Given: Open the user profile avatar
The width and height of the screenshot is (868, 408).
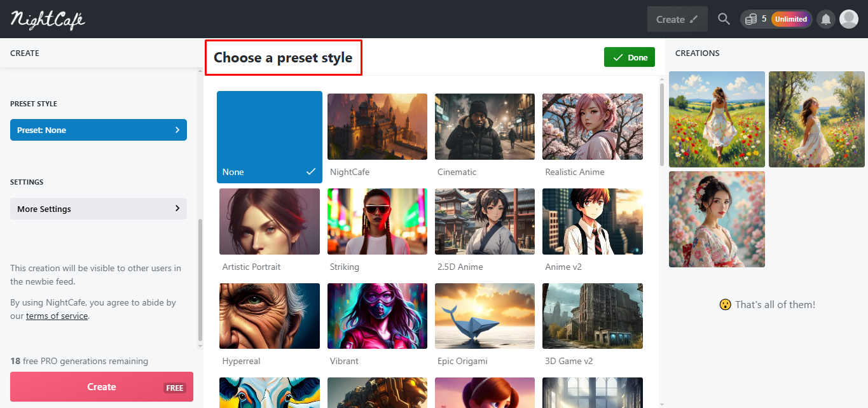Looking at the screenshot, I should click(849, 19).
